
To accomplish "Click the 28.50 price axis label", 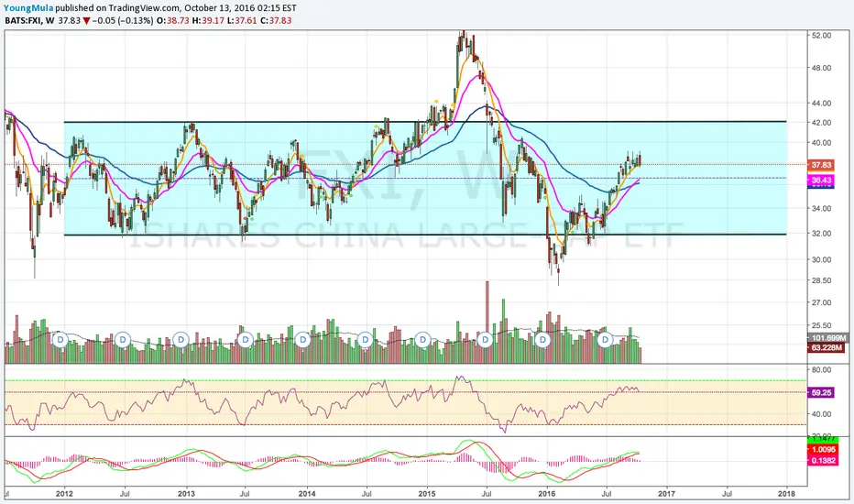I will [821, 280].
